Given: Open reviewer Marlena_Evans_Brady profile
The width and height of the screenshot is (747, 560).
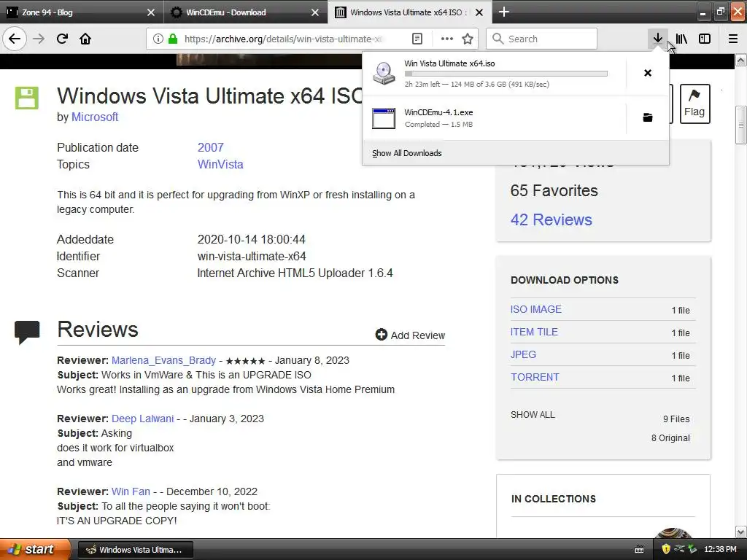Looking at the screenshot, I should [164, 360].
